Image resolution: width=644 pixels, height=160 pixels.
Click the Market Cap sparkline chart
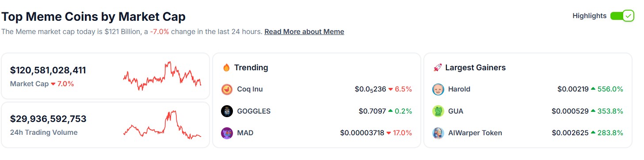(162, 76)
